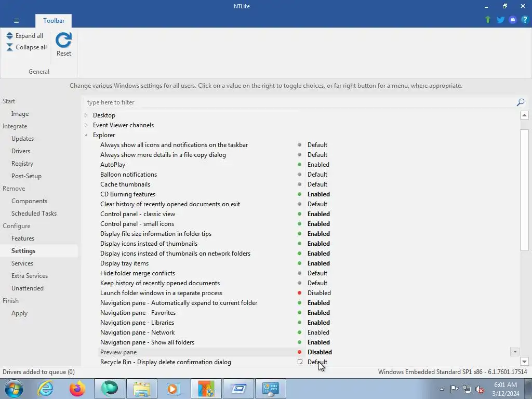This screenshot has width=532, height=399.
Task: Open File Explorer taskbar icon
Action: pyautogui.click(x=142, y=389)
